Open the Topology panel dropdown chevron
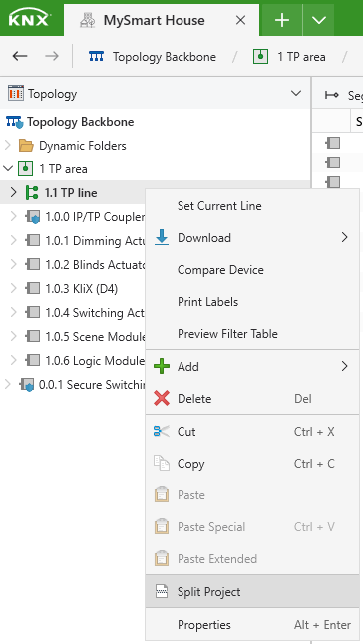The height and width of the screenshot is (644, 363). pos(296,94)
